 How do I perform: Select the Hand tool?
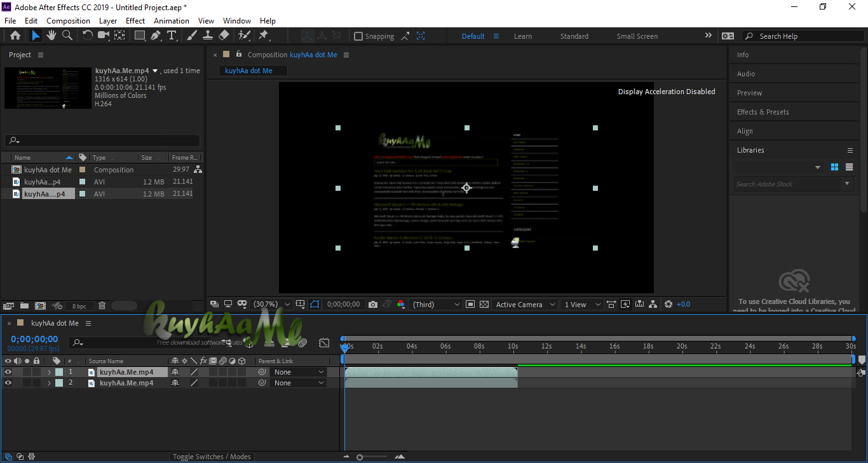[x=51, y=36]
